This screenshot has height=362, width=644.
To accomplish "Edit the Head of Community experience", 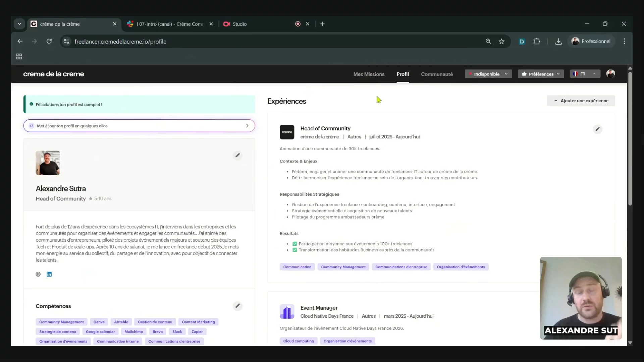I will (x=597, y=129).
